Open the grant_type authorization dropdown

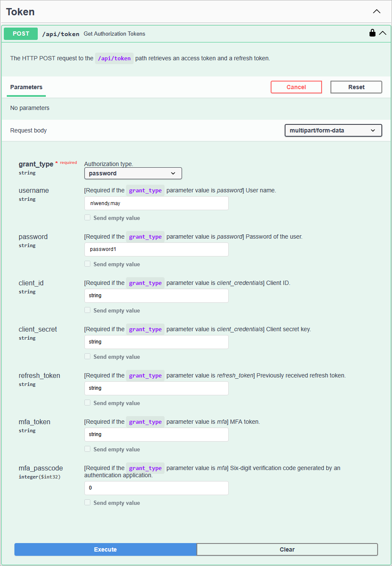tap(133, 173)
